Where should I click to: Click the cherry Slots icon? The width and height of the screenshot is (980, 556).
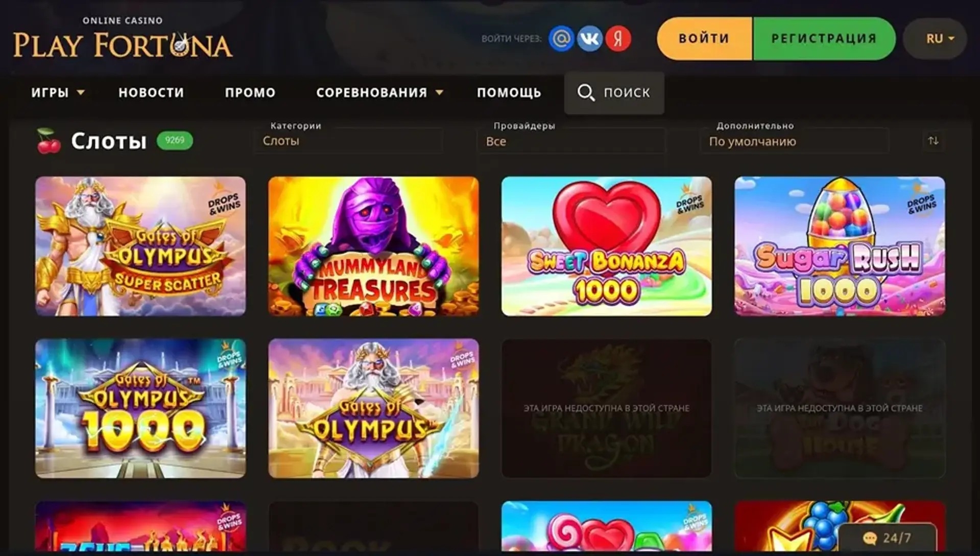(49, 141)
